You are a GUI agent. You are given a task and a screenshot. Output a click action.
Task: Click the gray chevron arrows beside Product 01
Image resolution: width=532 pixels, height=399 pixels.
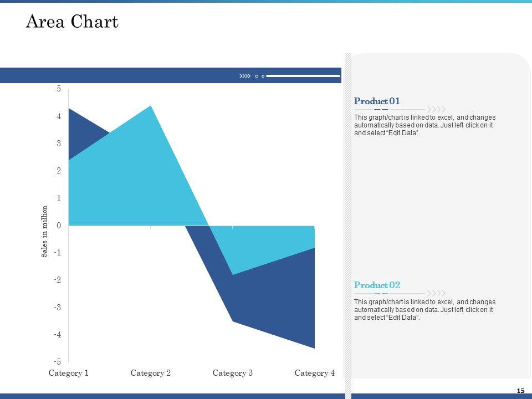click(x=437, y=109)
